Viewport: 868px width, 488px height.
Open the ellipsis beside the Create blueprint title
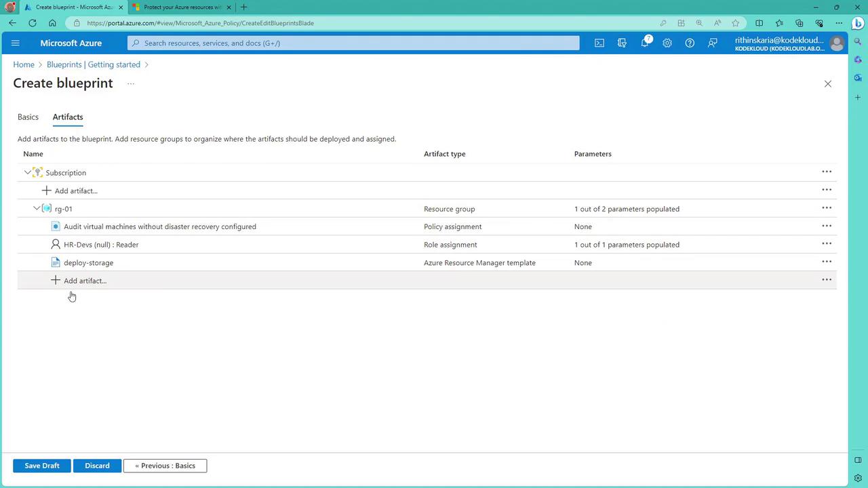click(130, 84)
